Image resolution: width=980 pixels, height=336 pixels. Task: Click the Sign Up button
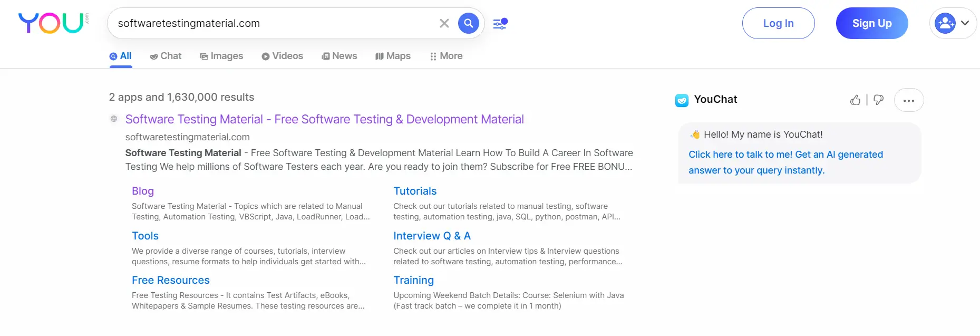[872, 23]
